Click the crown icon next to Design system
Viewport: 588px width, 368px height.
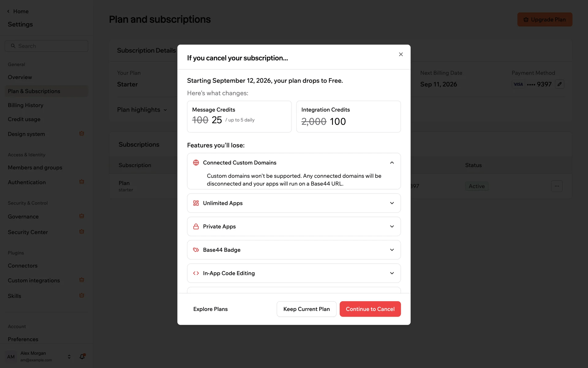pyautogui.click(x=81, y=133)
